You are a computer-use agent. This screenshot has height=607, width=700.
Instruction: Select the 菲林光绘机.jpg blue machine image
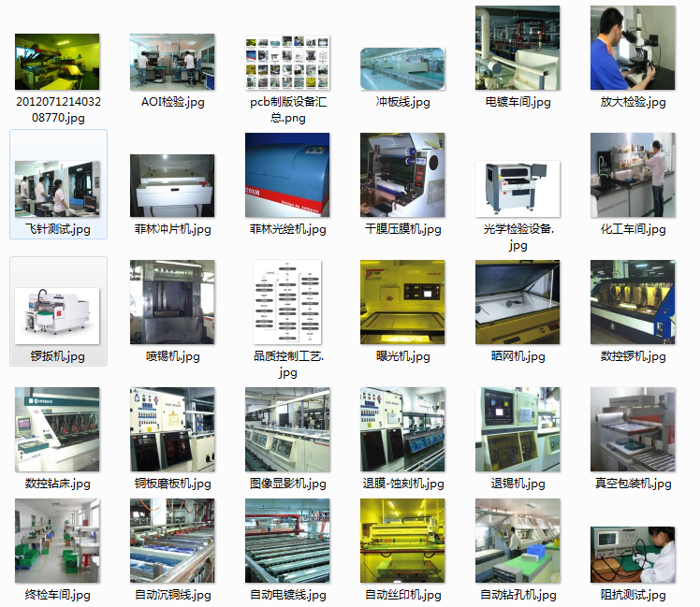[287, 175]
